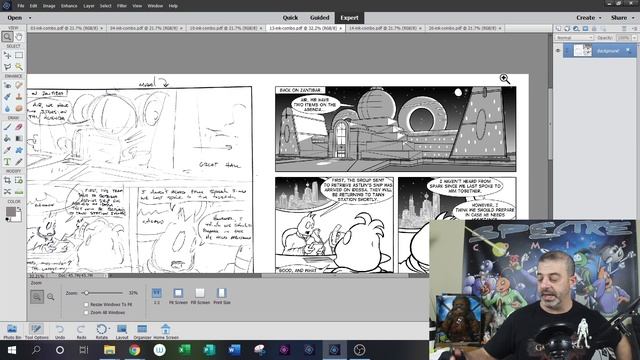Select the Clone Stamp tool
The width and height of the screenshot is (640, 360).
[x=19, y=97]
